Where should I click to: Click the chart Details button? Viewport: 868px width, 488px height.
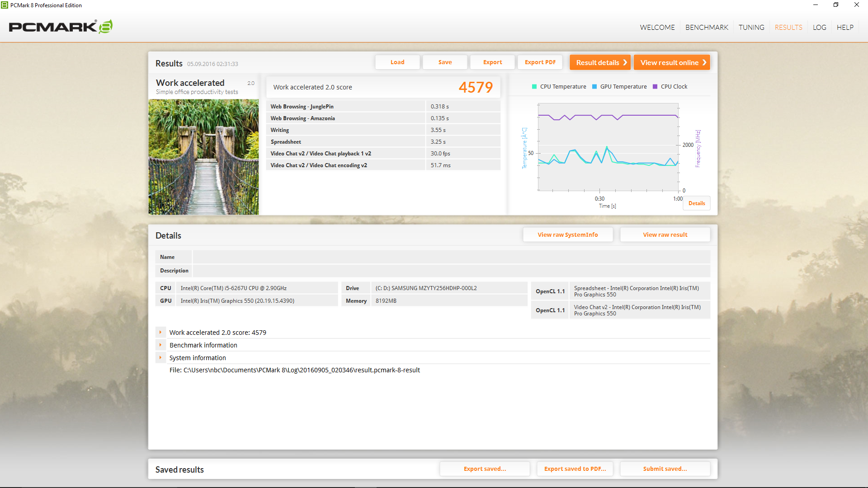pos(696,203)
